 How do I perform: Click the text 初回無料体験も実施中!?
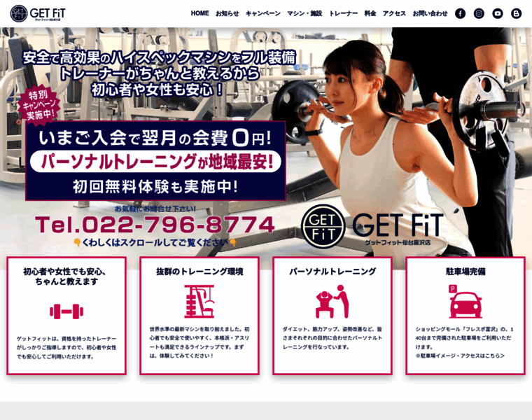click(155, 186)
